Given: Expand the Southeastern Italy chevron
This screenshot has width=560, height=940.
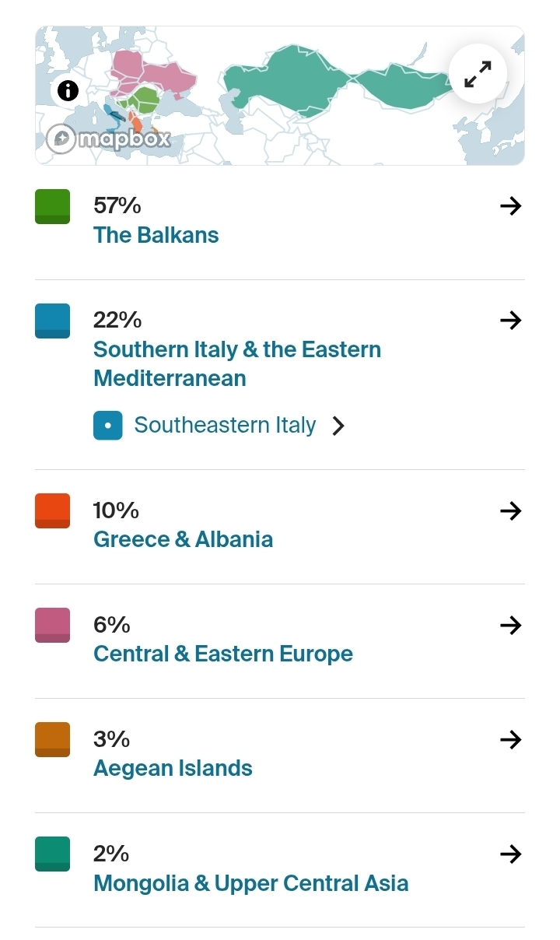Looking at the screenshot, I should 338,426.
